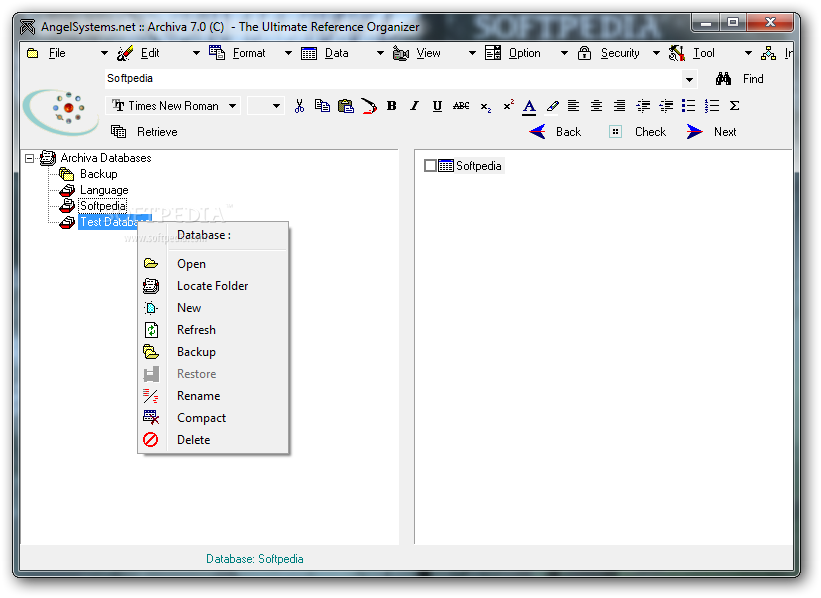The width and height of the screenshot is (821, 598).
Task: Click the Find button label
Action: pos(753,79)
